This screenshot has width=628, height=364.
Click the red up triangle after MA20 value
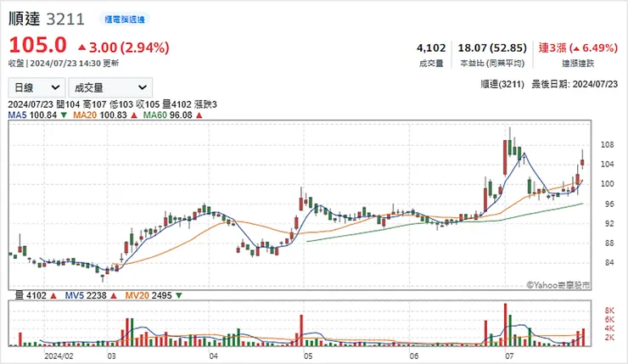pos(134,115)
